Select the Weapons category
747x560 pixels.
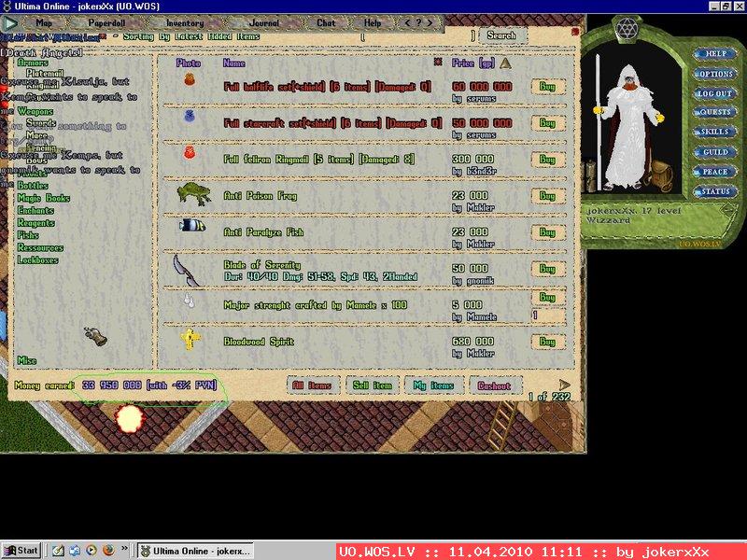click(35, 111)
